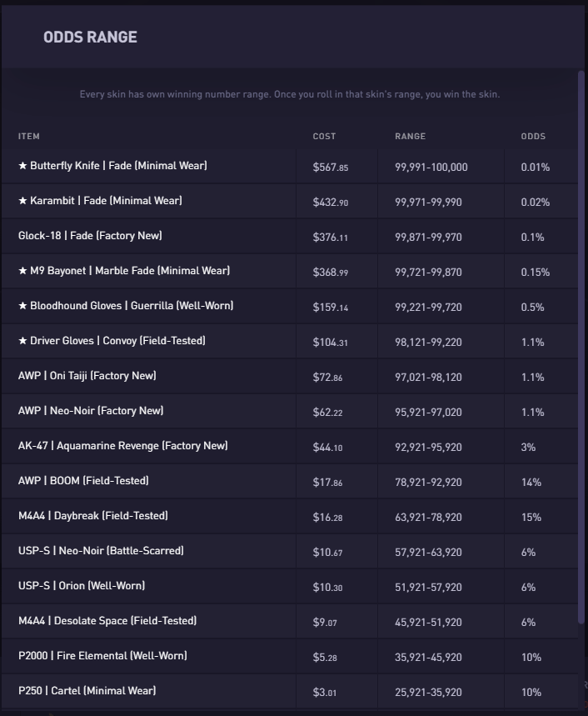Click the AWP BOOM (Field-Tested) row

click(x=83, y=481)
